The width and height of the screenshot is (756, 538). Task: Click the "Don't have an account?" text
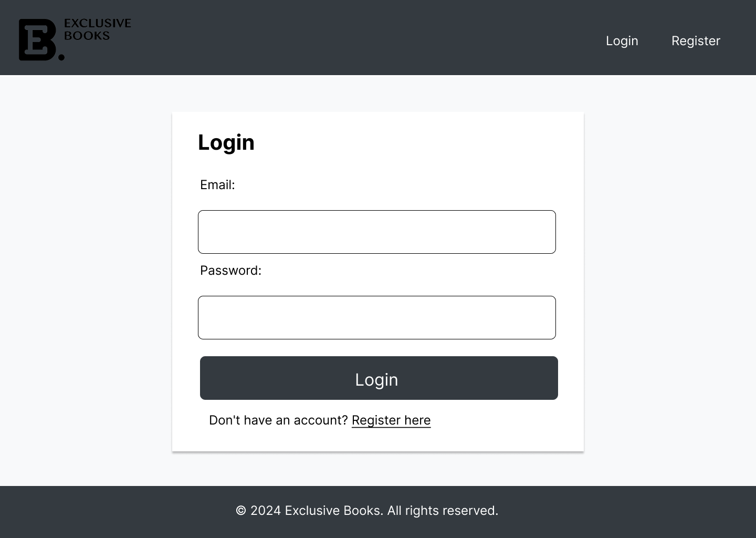278,420
